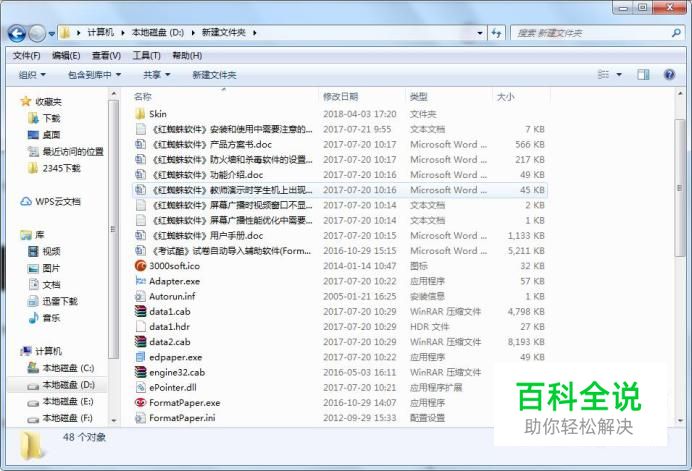Open the 包含到库中 dropdown

(94, 75)
